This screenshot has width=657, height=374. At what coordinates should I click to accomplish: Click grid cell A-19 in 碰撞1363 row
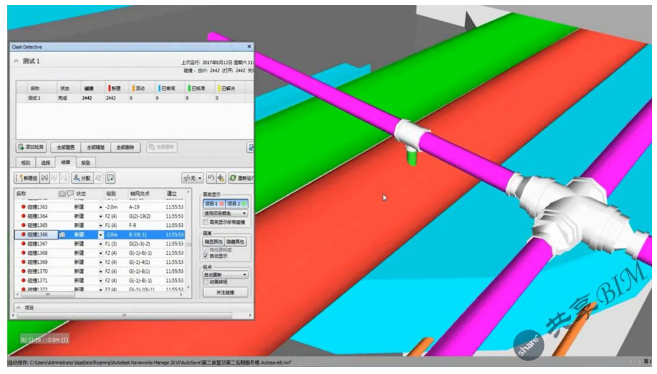point(135,207)
